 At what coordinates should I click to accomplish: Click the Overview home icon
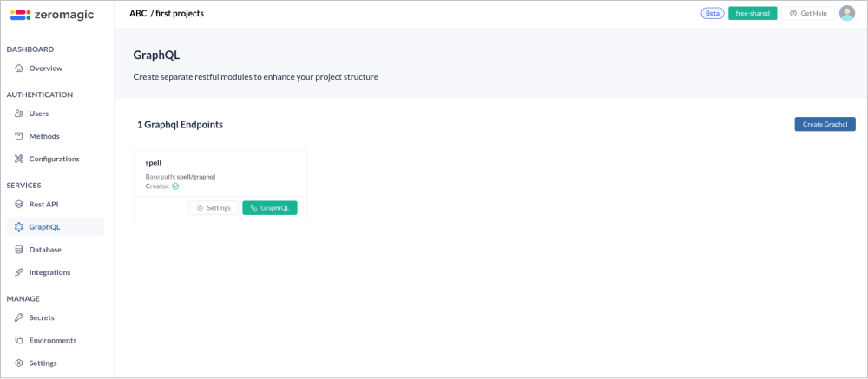(19, 69)
